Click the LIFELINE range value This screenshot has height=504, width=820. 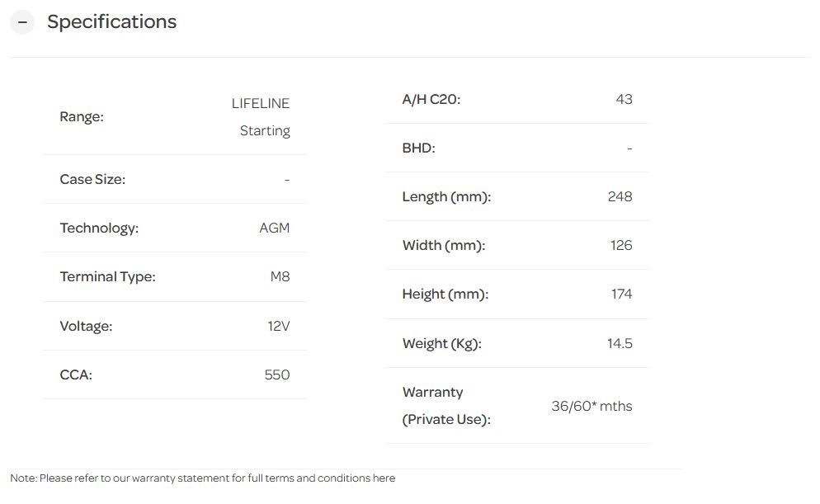click(261, 104)
